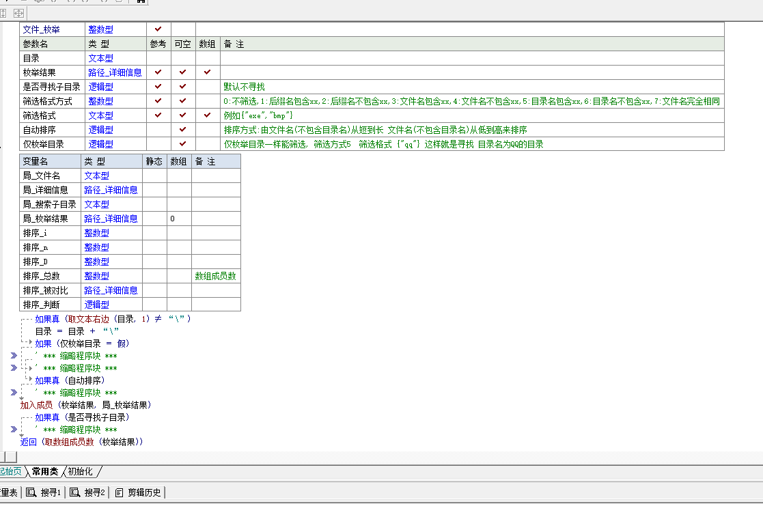Viewport: 763px width, 532px height.
Task: Toggle 可空 checkmark for 自动排序 parameter
Action: click(x=182, y=129)
